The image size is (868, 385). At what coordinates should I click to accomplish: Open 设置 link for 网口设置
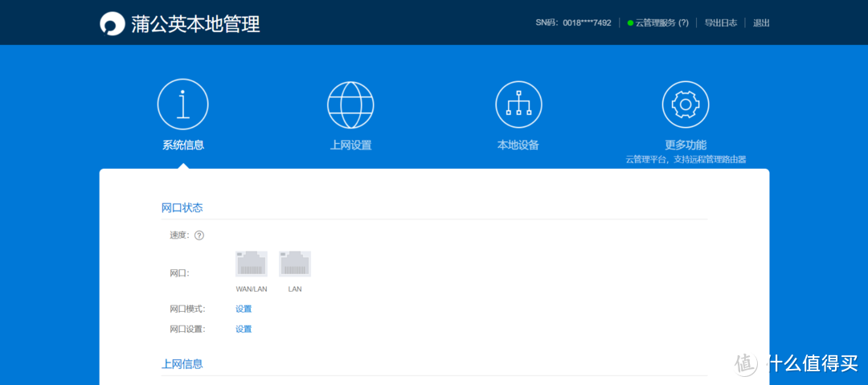(x=244, y=329)
